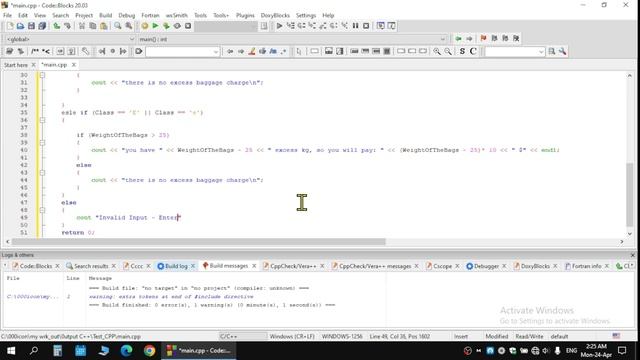Pause debugger with Break icon
Viewport: 640px width, 360px height.
tap(356, 26)
